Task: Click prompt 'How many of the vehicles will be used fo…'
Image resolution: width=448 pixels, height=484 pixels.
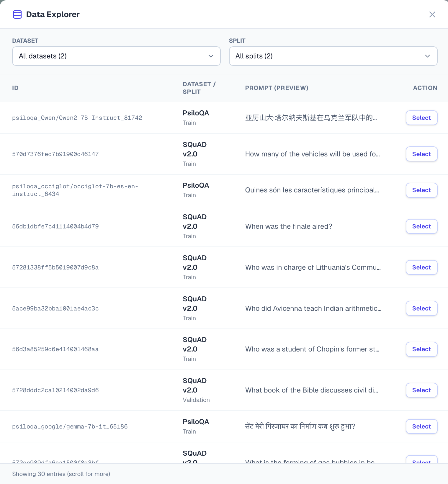Action: click(313, 154)
